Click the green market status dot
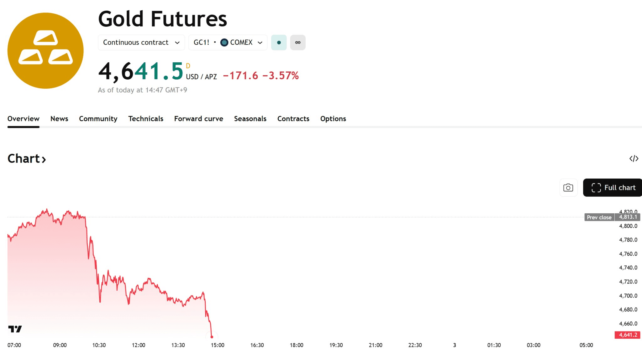The height and width of the screenshot is (364, 642). click(x=279, y=43)
